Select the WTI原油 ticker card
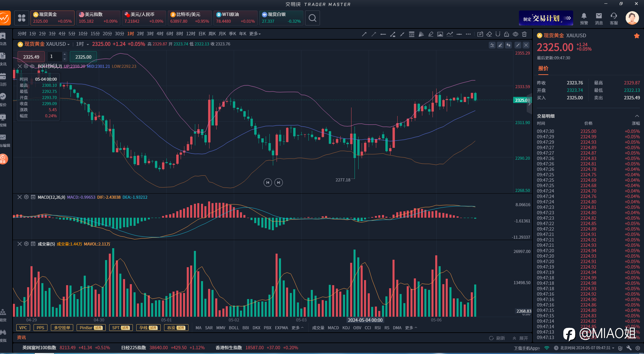This screenshot has height=354, width=644. pyautogui.click(x=236, y=18)
